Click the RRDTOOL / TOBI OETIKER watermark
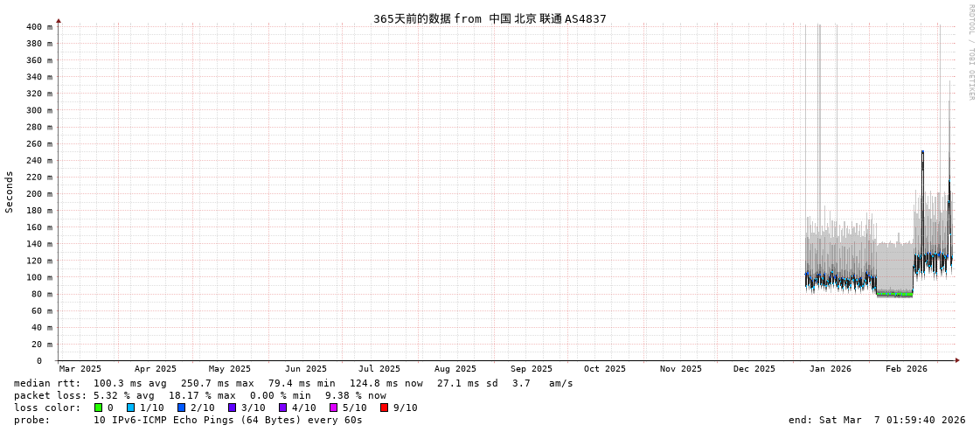 (x=970, y=52)
